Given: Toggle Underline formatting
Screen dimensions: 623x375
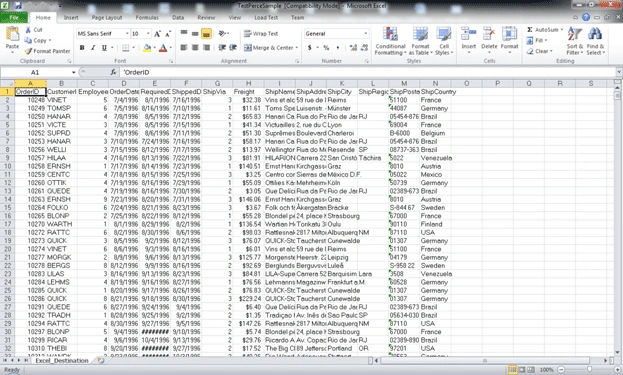Looking at the screenshot, I should (x=104, y=48).
